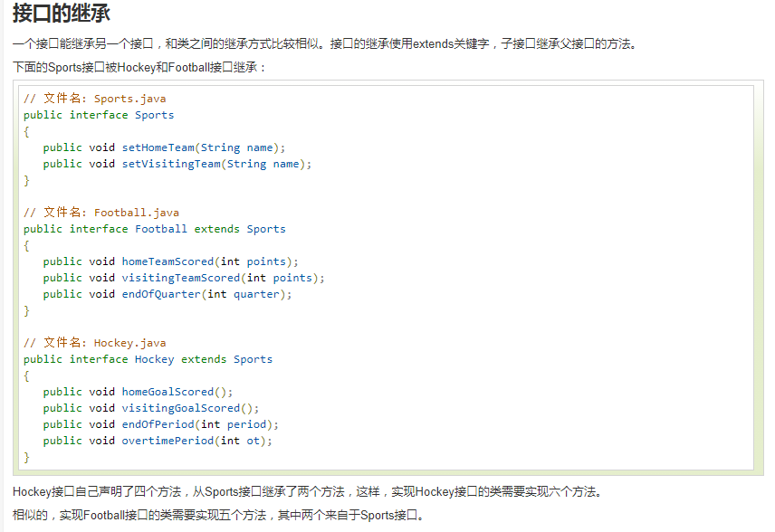Click the comment line // 文件名: Football.java
This screenshot has width=775, height=532.
101,213
